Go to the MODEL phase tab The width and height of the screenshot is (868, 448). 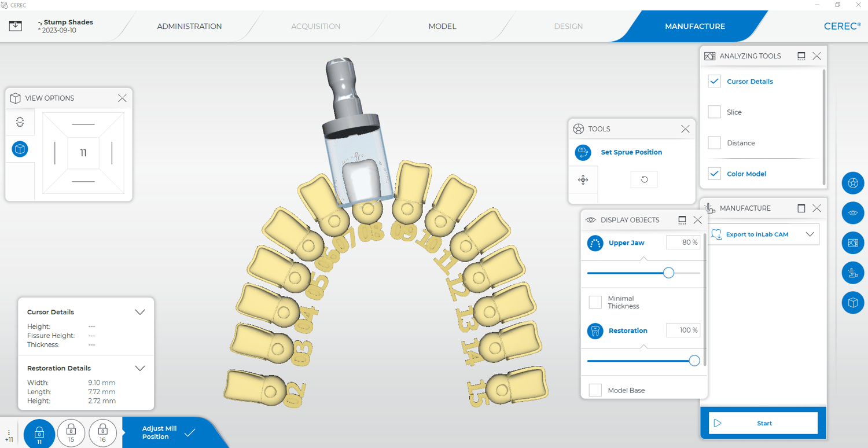click(x=442, y=26)
